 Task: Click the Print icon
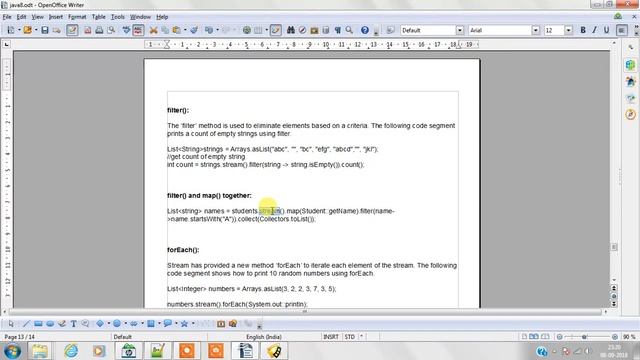[x=99, y=30]
